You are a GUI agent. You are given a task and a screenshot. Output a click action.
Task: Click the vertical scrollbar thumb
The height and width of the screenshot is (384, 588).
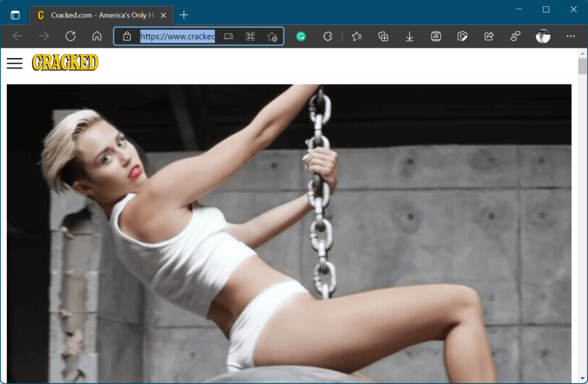click(582, 66)
